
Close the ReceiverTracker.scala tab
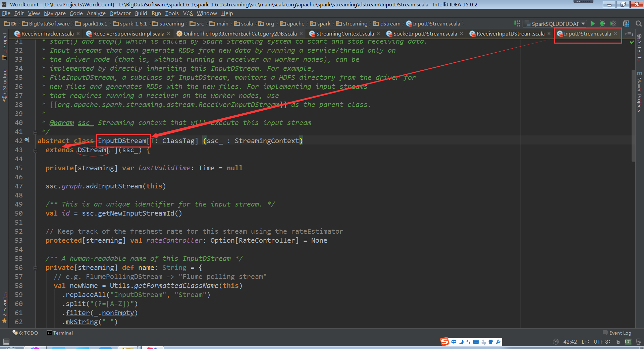click(x=78, y=34)
